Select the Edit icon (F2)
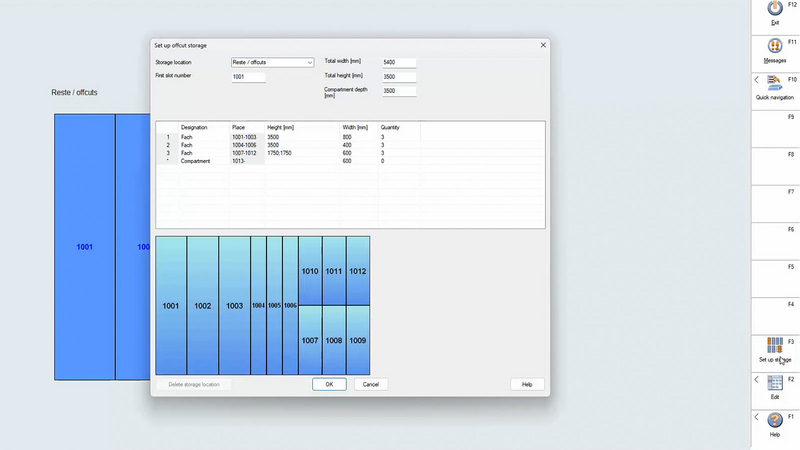 click(x=774, y=383)
